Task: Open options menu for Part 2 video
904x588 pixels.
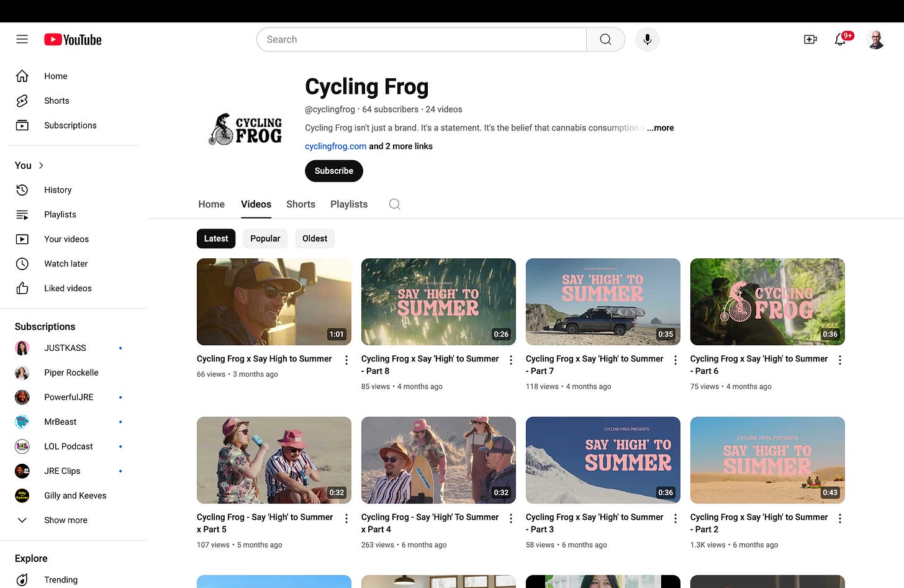Action: (840, 518)
